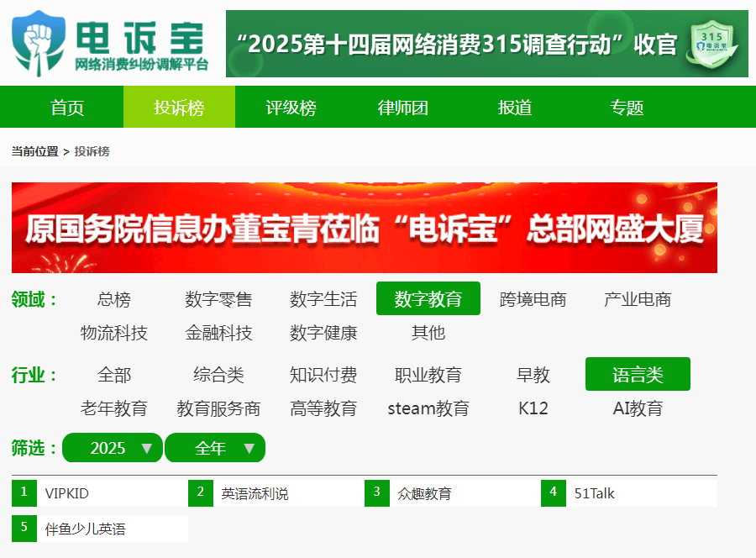Click the 电诉宝 fist logo
Viewport: 756px width, 558px height.
39,40
